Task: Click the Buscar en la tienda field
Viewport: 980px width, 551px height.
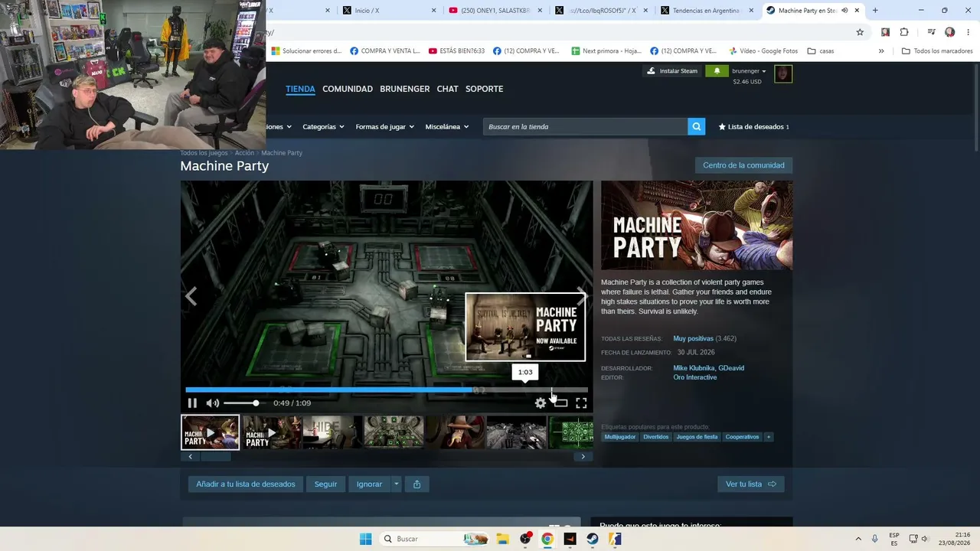Action: click(x=585, y=127)
